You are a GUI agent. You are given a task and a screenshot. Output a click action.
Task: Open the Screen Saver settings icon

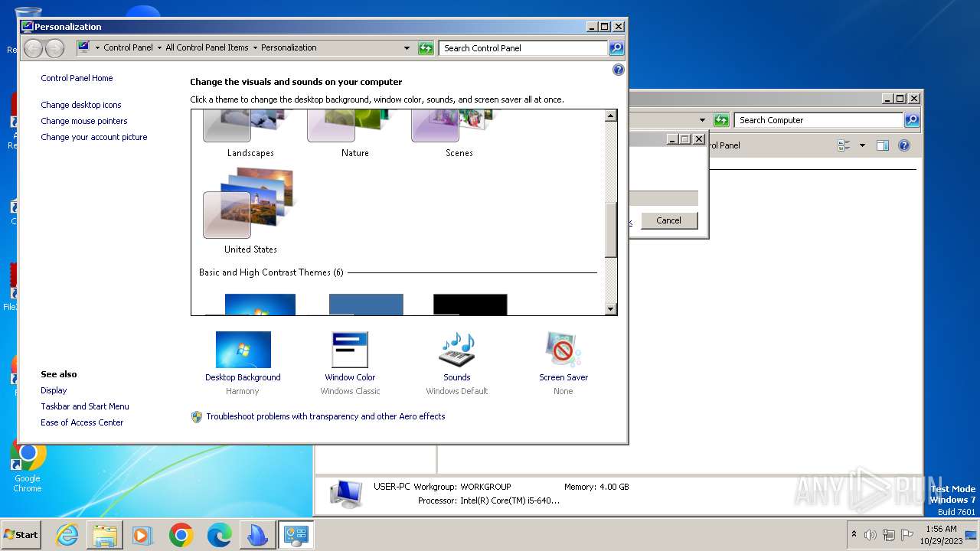(x=563, y=350)
